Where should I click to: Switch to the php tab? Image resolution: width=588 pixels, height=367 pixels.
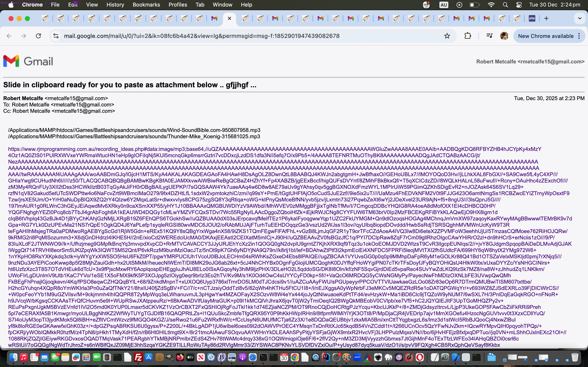[x=532, y=18]
